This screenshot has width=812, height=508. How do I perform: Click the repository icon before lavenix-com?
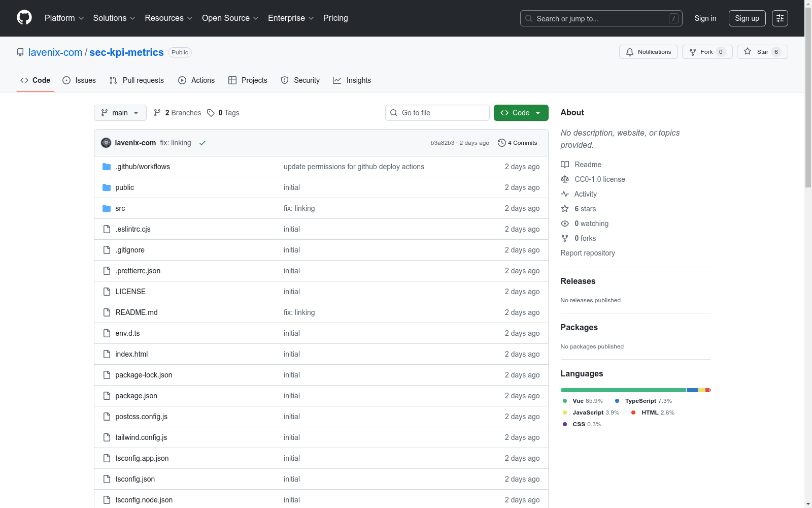pyautogui.click(x=20, y=52)
